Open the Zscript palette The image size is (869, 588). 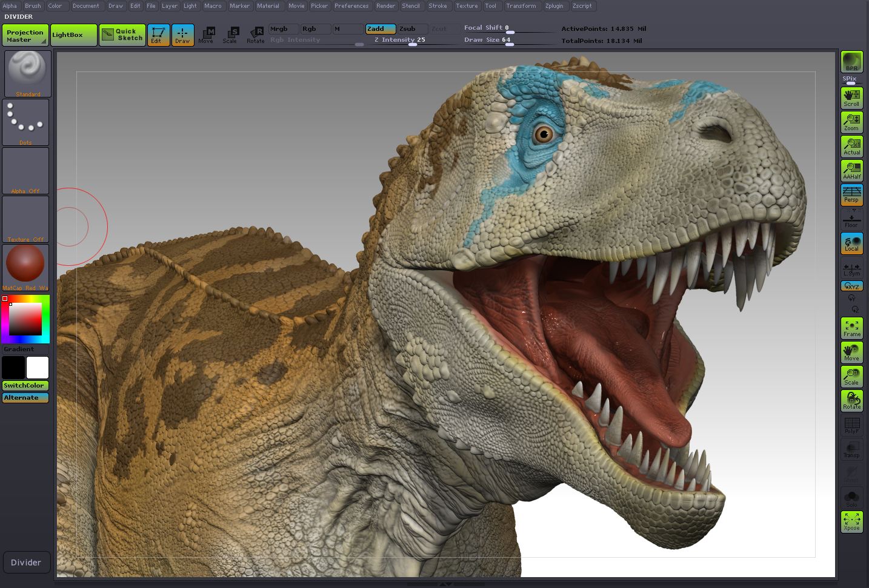click(x=582, y=6)
